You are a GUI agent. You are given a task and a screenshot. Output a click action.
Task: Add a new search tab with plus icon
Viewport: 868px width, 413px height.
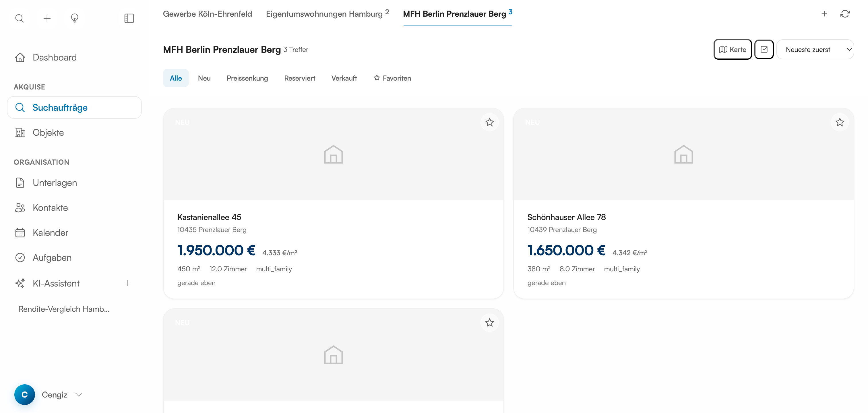[824, 14]
